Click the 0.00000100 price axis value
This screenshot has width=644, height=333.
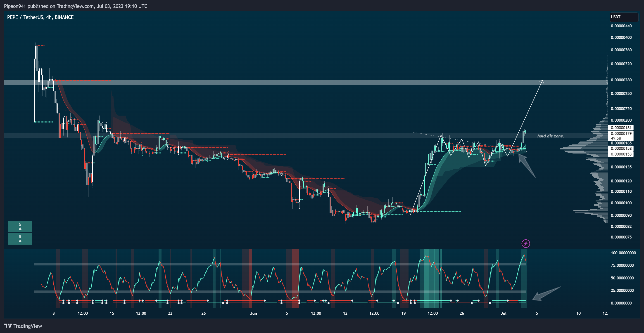(621, 203)
